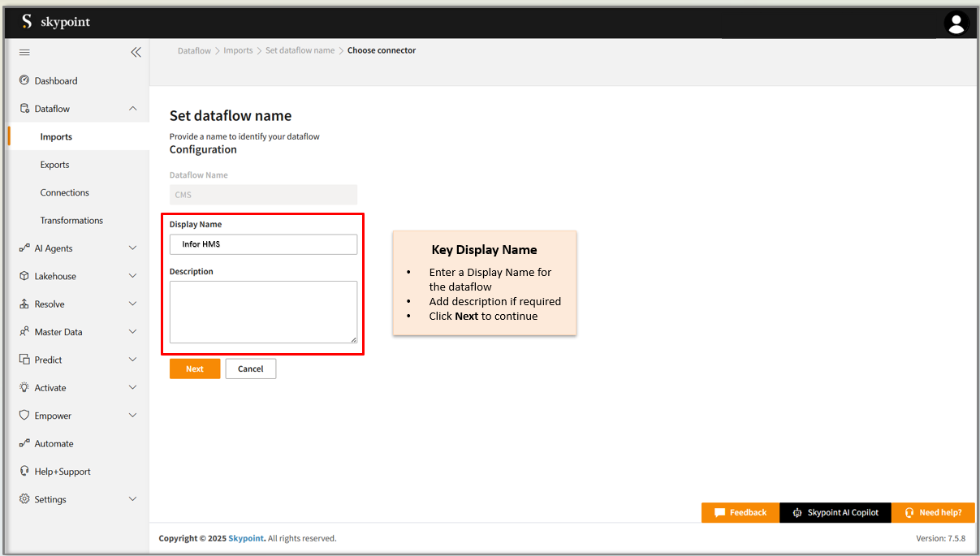Screen dimensions: 980x556
Task: Click the Activate lightbulb icon
Action: pos(24,387)
